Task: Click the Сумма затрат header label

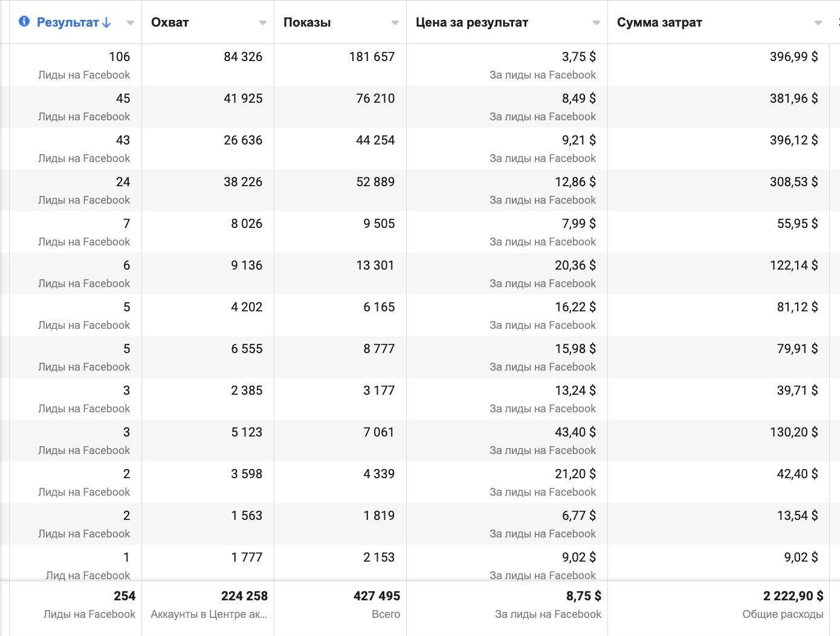Action: click(659, 22)
